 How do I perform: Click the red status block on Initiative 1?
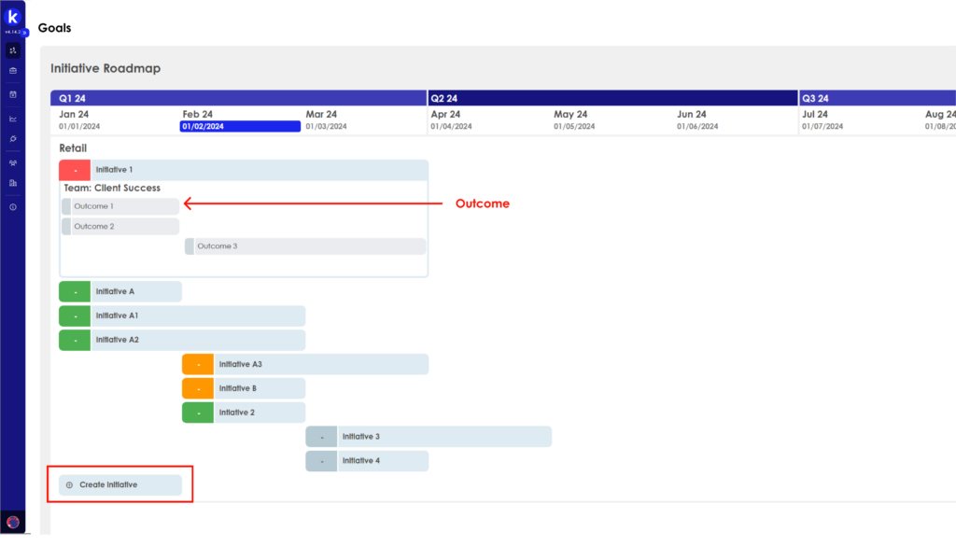coord(75,170)
